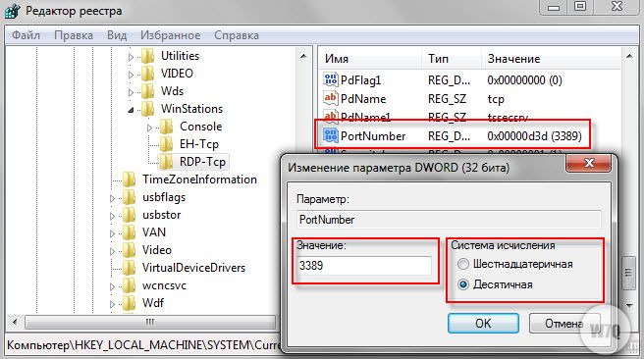Click the values pane scrollbar thumb

pyautogui.click(x=628, y=273)
